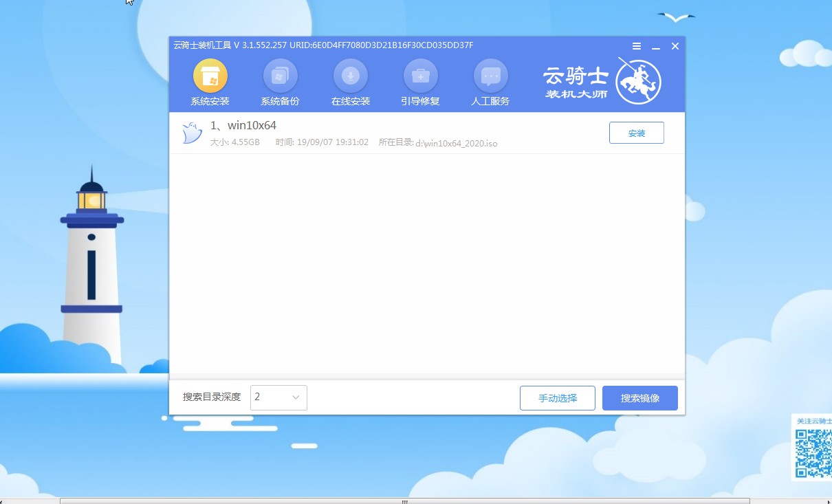Viewport: 832px width, 504px height.
Task: Click the 安装 button for win10x64
Action: 636,132
